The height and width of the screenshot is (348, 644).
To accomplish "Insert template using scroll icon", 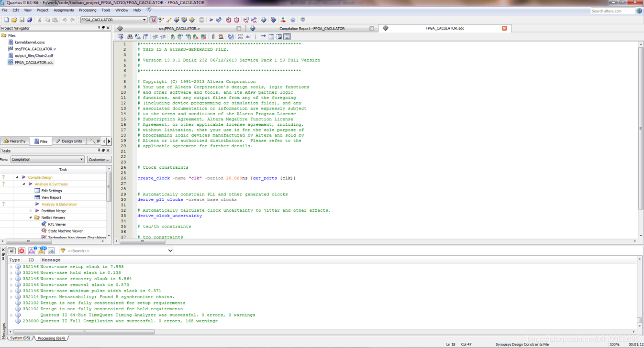I will 221,37.
